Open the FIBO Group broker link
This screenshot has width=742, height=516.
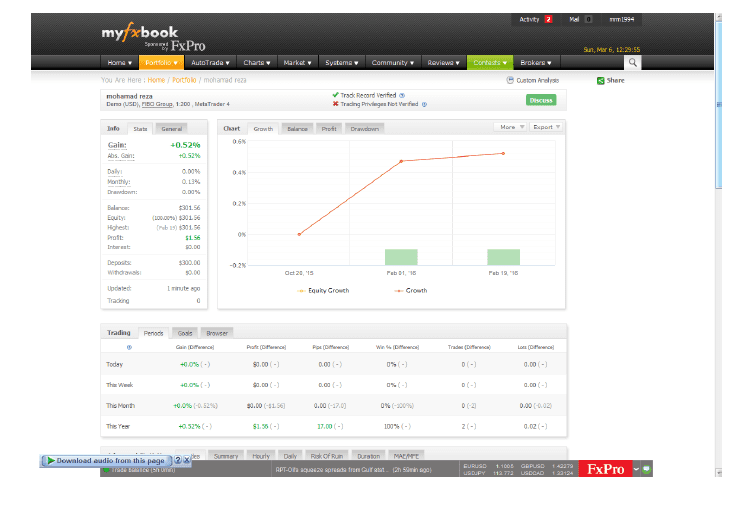click(157, 104)
